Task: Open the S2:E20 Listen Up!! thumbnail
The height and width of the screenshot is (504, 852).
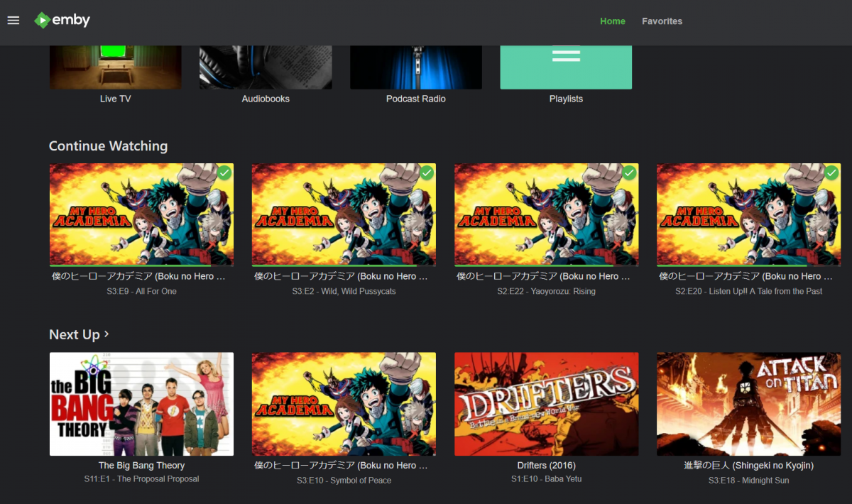Action: click(748, 215)
